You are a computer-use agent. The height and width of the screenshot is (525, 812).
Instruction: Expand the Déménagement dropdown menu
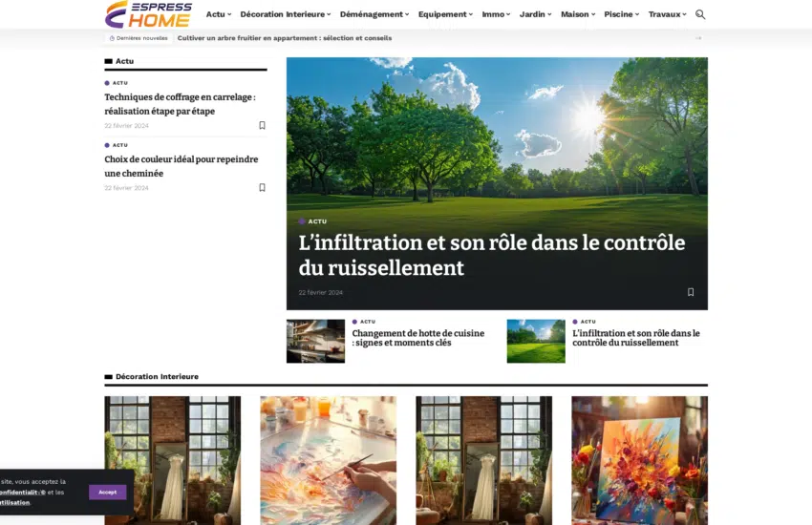[374, 14]
